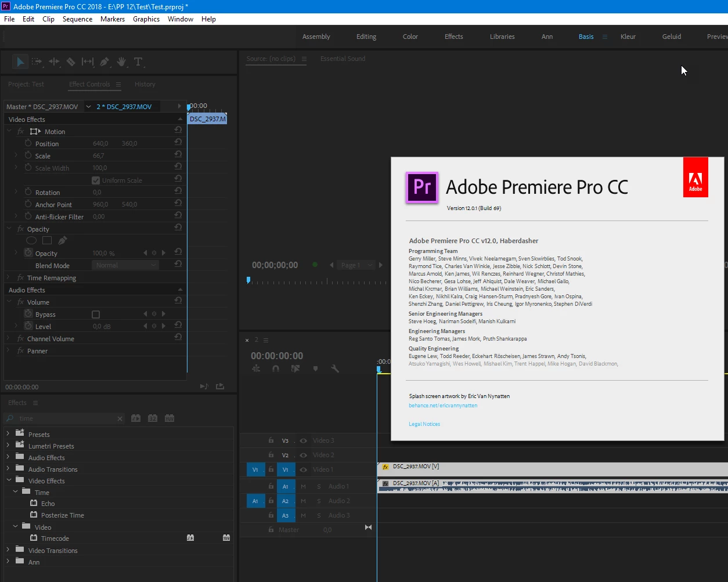Click the Opacity value 100,0 %
728x582 pixels.
[104, 254]
